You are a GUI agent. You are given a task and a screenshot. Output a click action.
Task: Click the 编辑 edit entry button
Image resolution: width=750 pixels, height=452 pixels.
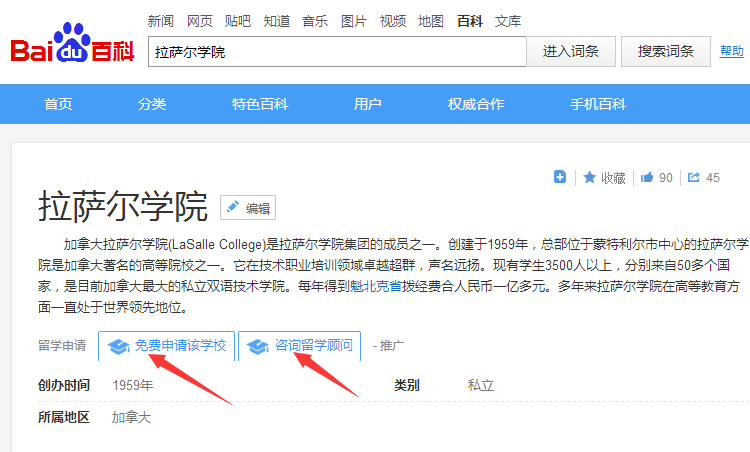pos(248,208)
